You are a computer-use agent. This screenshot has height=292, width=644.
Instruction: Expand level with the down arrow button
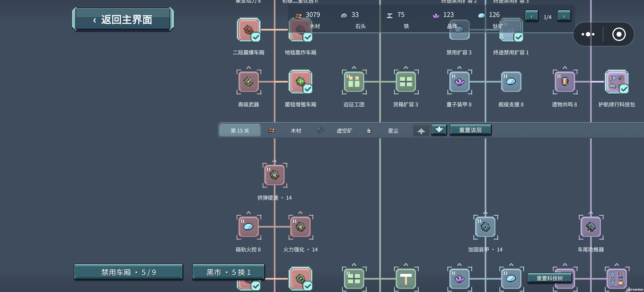439,130
